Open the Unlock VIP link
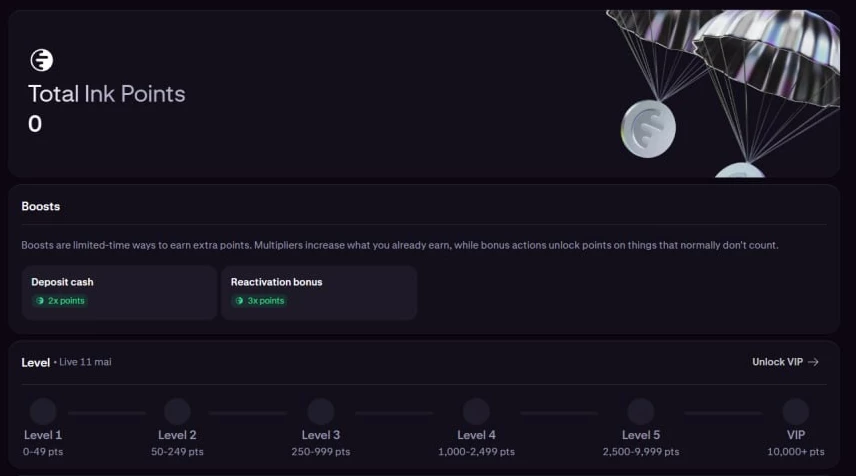Image resolution: width=856 pixels, height=476 pixels. tap(777, 362)
